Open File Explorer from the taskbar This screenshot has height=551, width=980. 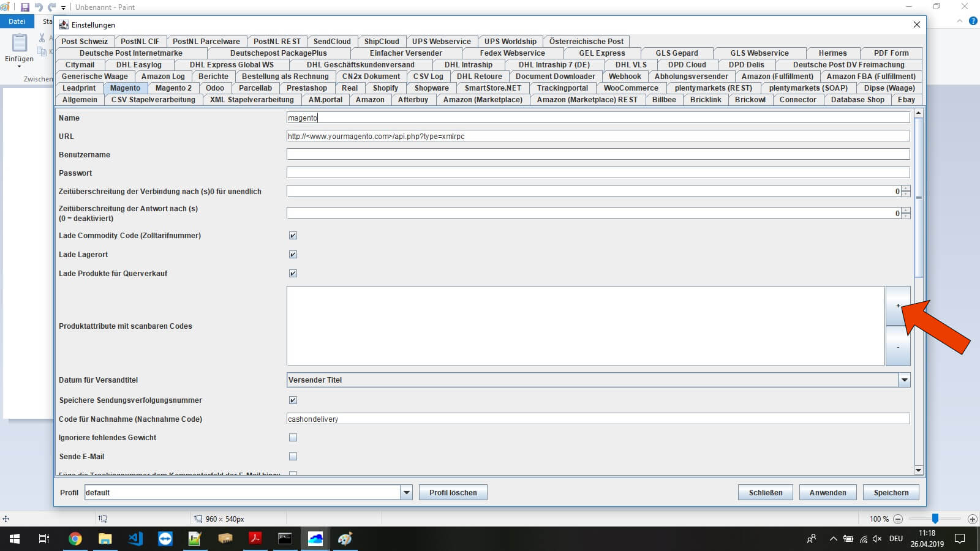click(105, 539)
